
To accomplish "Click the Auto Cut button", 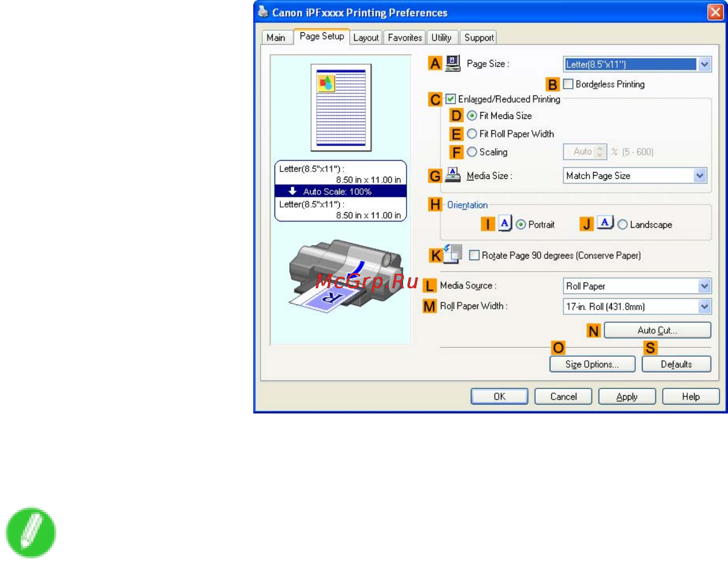I will pos(657,331).
